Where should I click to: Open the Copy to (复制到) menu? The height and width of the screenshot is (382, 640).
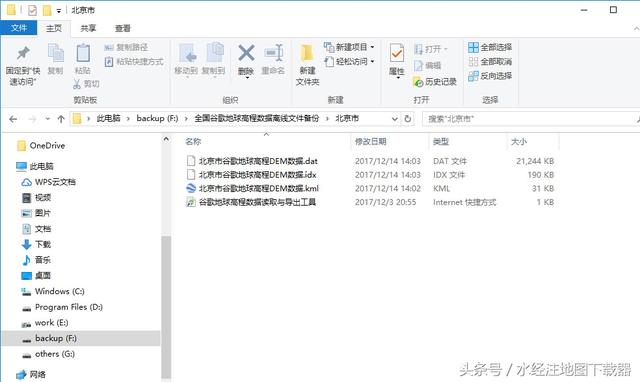(x=213, y=60)
